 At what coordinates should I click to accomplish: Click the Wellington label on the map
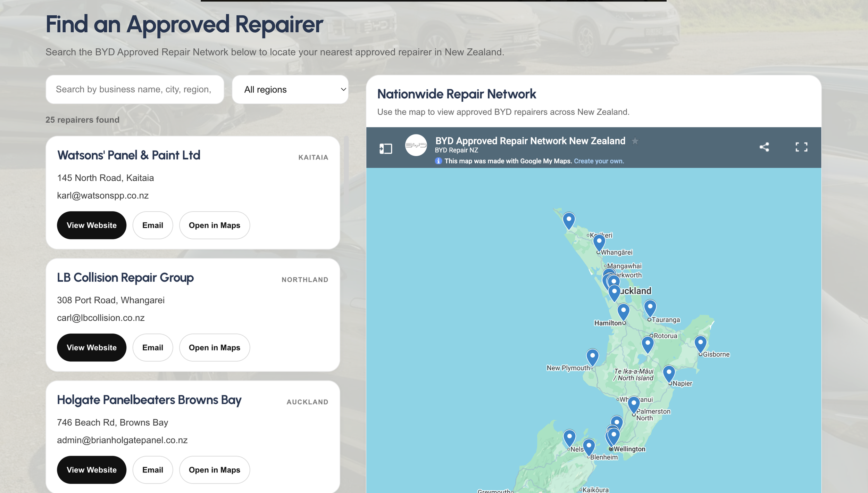coord(629,449)
